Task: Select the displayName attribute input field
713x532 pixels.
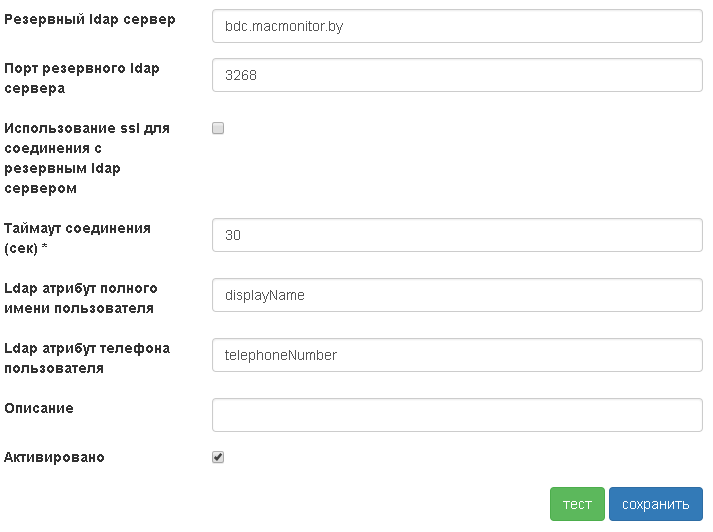Action: [x=457, y=295]
